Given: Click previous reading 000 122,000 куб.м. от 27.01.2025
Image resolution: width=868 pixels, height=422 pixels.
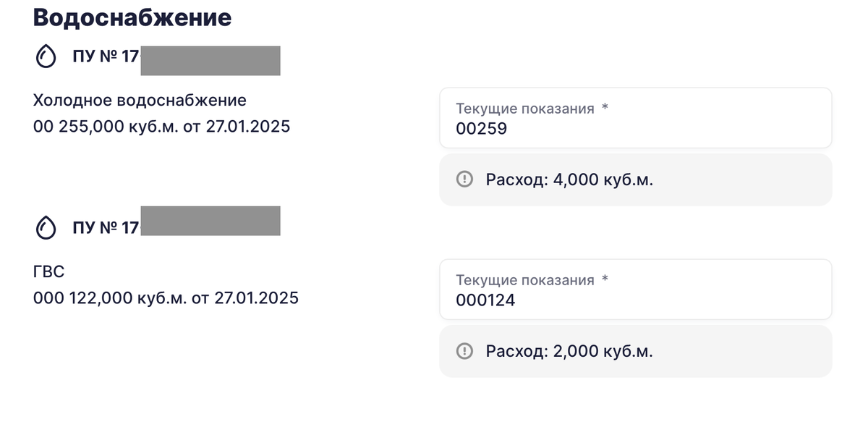Looking at the screenshot, I should [166, 298].
